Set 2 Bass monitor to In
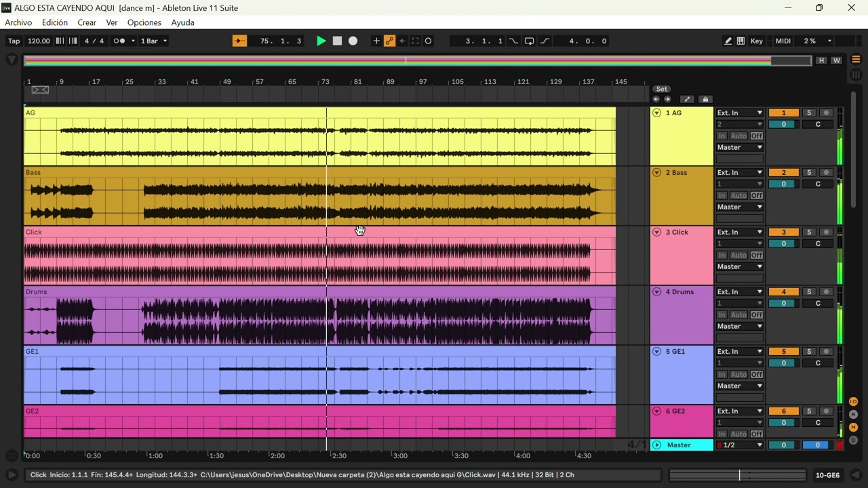 [722, 196]
